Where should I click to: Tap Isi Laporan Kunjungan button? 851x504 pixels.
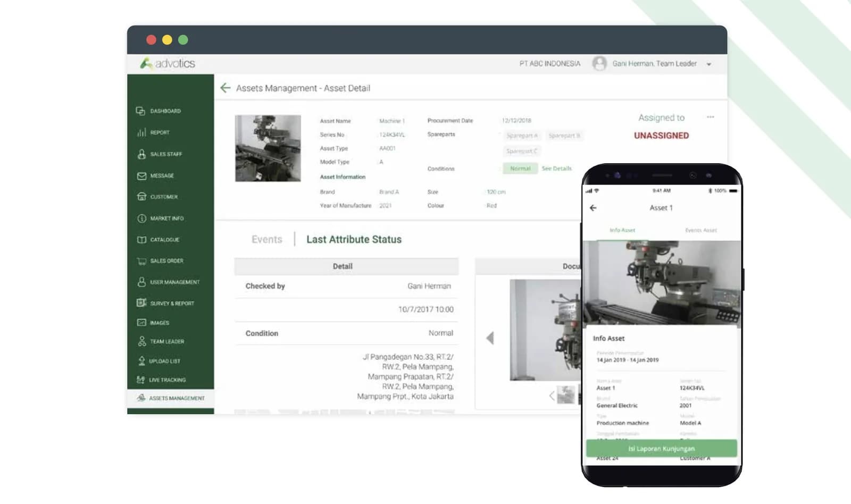click(x=662, y=448)
